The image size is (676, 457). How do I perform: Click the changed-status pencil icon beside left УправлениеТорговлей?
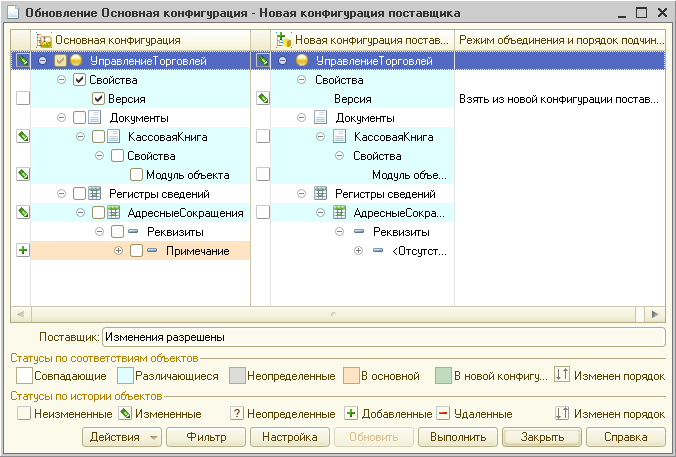[x=23, y=61]
